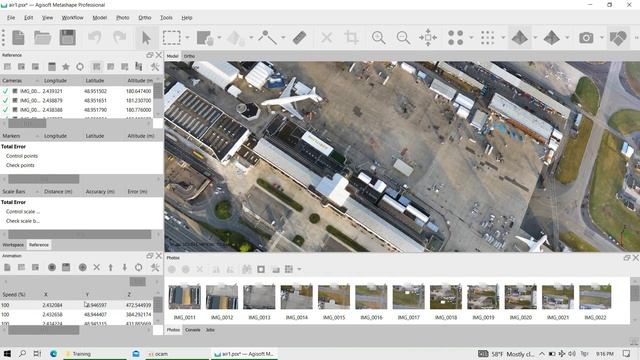The image size is (640, 360).
Task: Open Reference pane settings wrench icon
Action: click(155, 67)
